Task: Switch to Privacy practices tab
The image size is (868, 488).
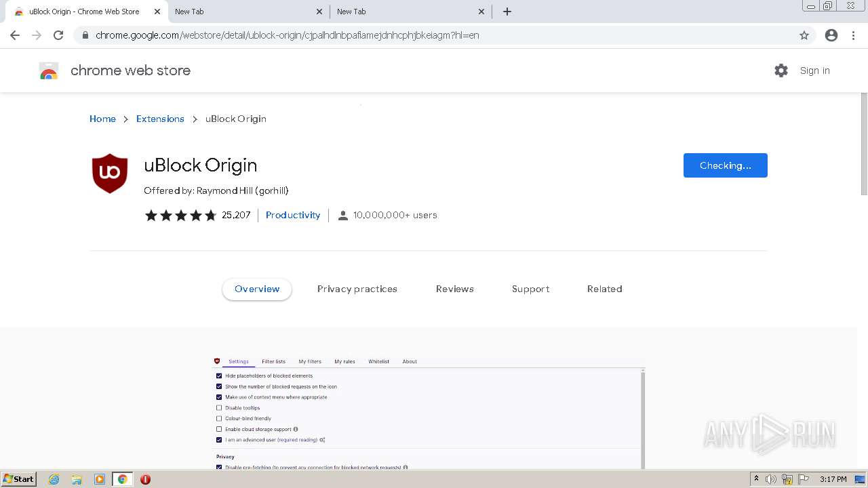Action: point(357,289)
